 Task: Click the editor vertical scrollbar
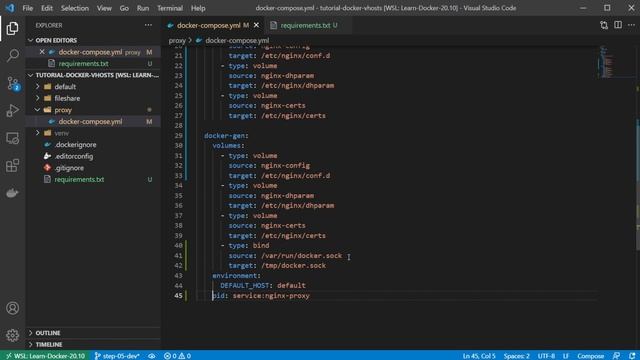click(638, 184)
